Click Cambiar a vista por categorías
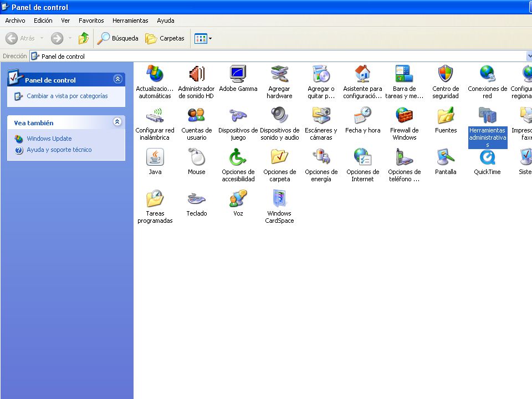Screen dimensions: 532x399 (x=67, y=96)
